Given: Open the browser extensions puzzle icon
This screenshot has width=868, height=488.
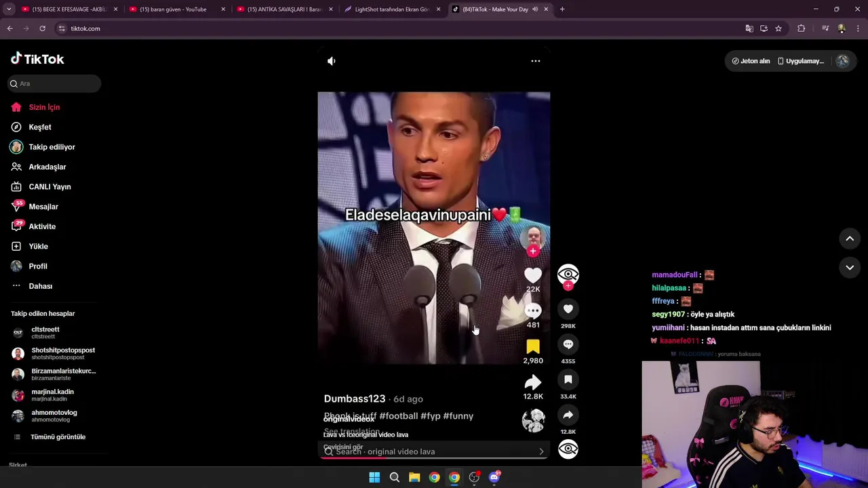Looking at the screenshot, I should pyautogui.click(x=802, y=28).
